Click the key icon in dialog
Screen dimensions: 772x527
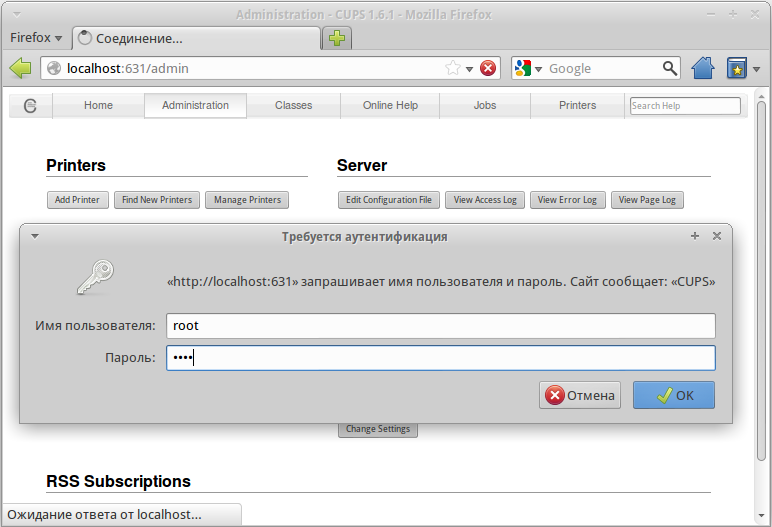click(x=95, y=278)
